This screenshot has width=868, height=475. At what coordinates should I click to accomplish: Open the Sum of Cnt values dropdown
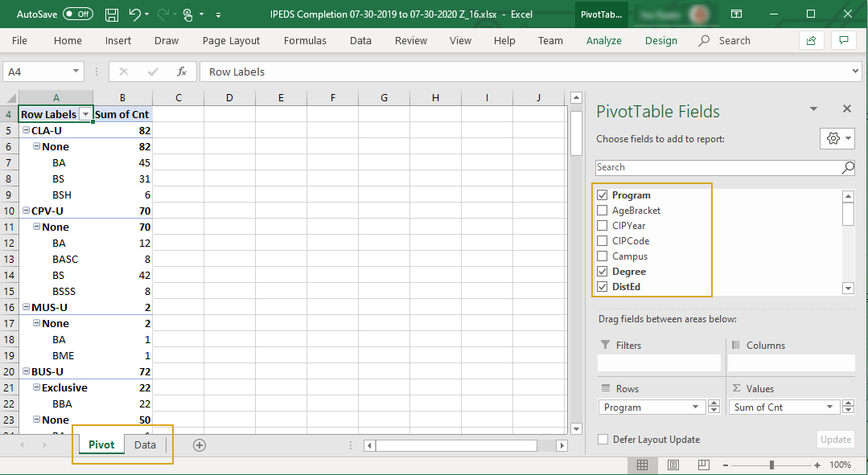[831, 407]
